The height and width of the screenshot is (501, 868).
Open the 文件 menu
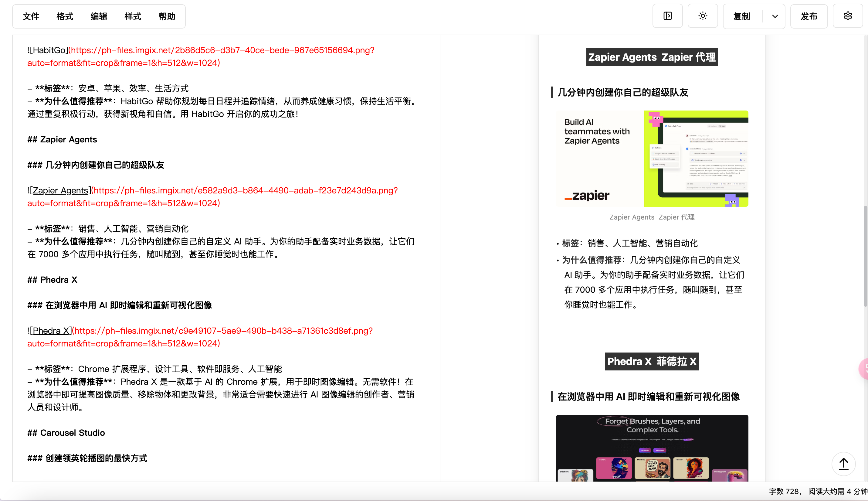point(31,16)
